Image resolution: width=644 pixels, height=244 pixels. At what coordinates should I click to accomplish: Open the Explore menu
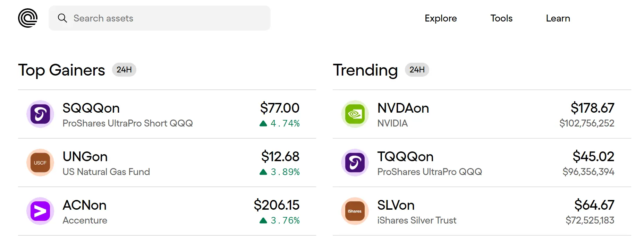pyautogui.click(x=441, y=18)
